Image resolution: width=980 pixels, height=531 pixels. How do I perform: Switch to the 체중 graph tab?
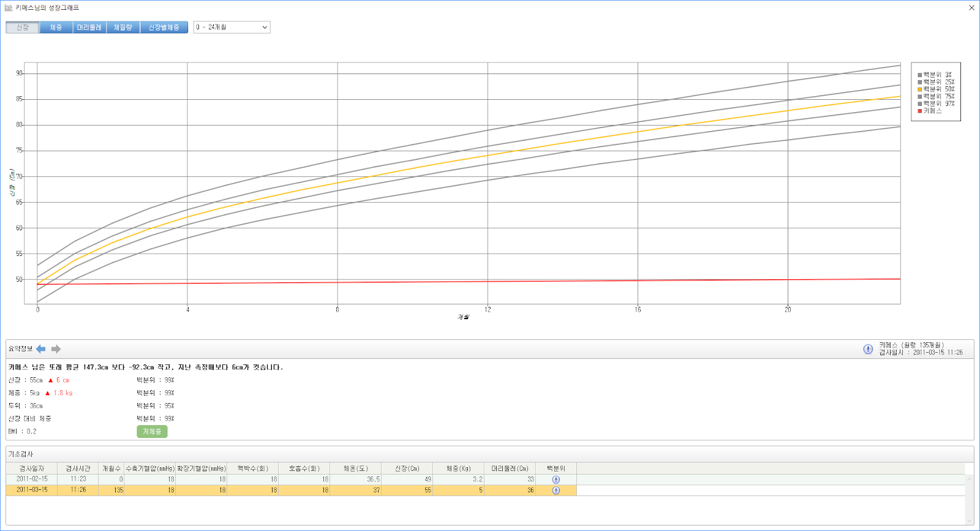(56, 28)
